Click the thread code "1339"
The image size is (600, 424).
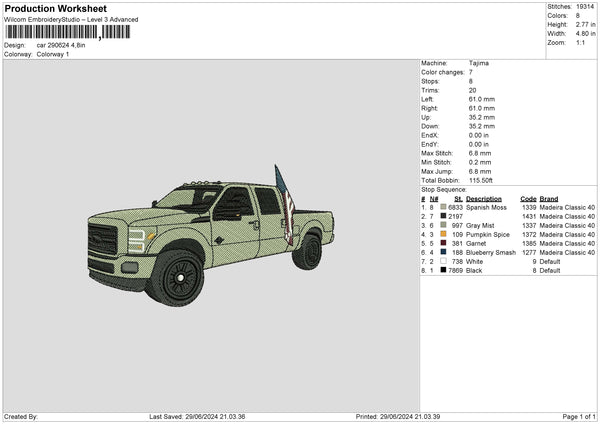point(529,207)
